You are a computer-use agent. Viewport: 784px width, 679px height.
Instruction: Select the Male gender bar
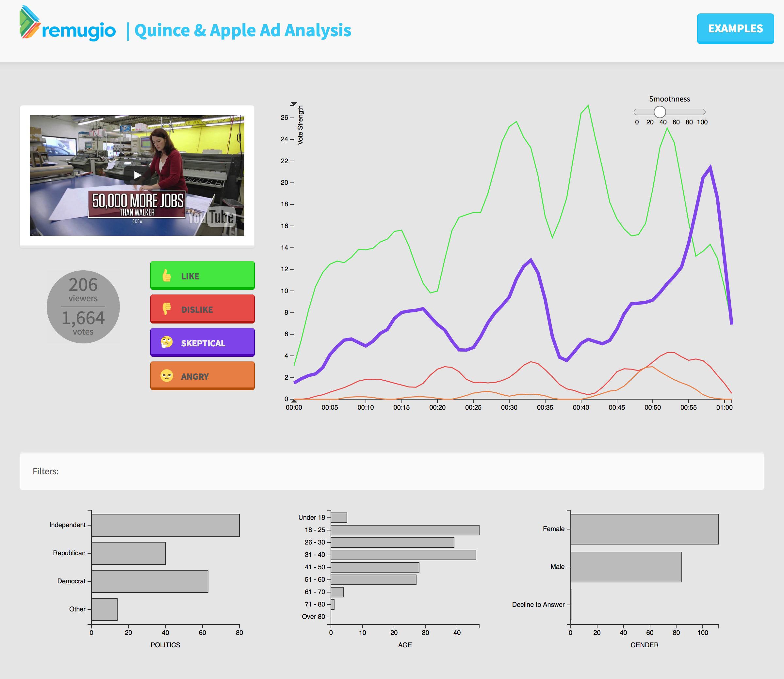(626, 567)
